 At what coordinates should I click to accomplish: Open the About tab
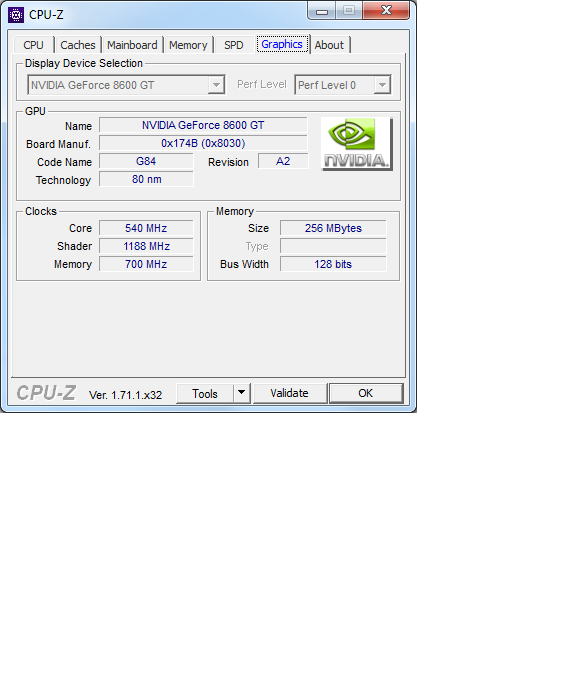pos(329,45)
